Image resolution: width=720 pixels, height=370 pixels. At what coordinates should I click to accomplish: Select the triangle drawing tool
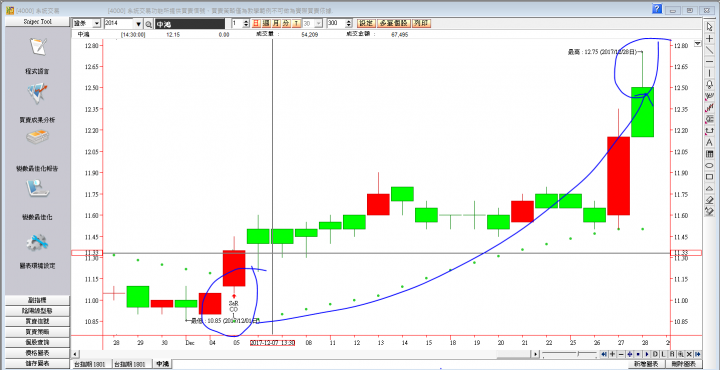point(709,188)
